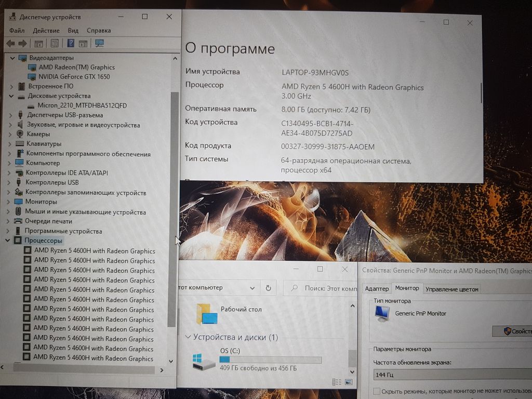Collapse the Процессоры category
The image size is (532, 399).
pos(8,241)
